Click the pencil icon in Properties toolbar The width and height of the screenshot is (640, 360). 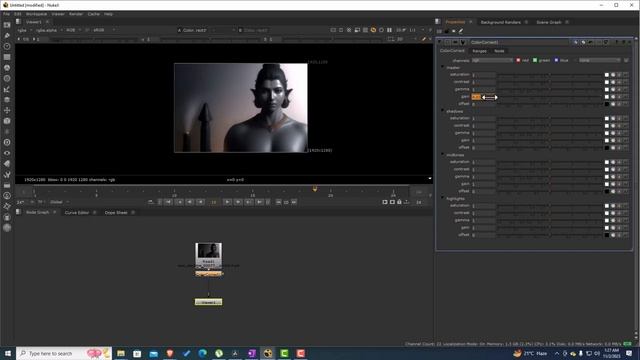click(461, 31)
